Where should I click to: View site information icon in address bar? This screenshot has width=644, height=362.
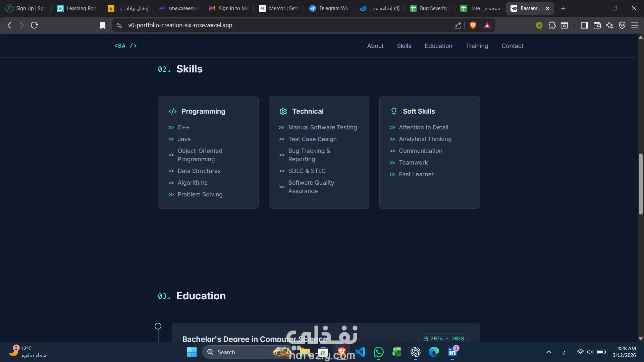coord(119,25)
